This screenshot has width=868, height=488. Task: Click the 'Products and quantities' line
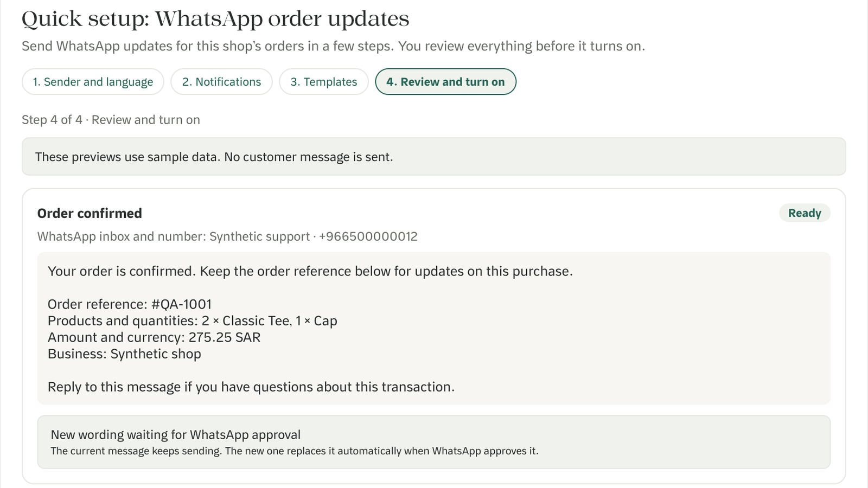click(x=193, y=321)
